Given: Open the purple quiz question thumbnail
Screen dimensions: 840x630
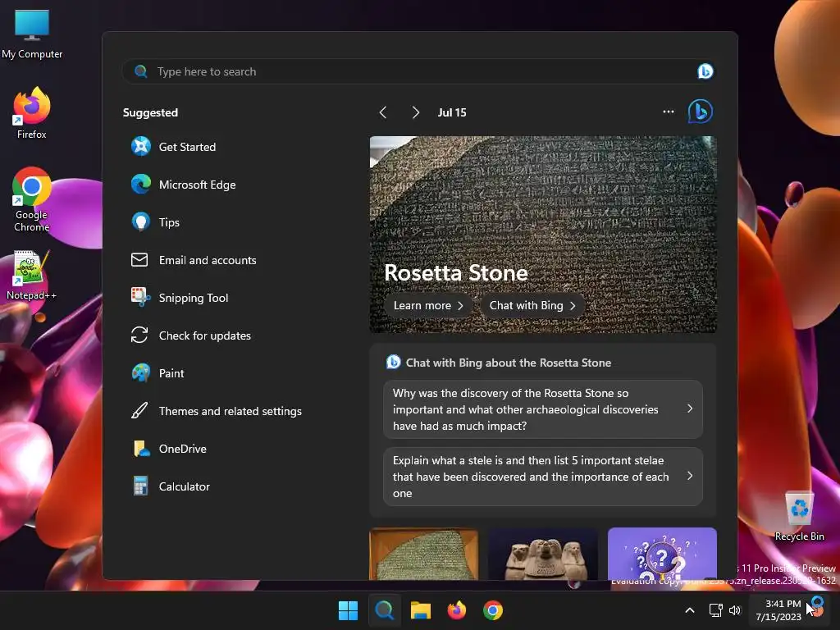Looking at the screenshot, I should [662, 554].
